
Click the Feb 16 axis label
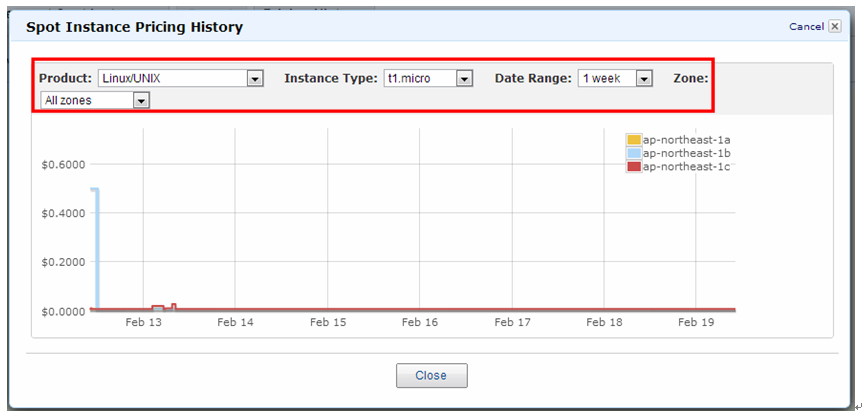click(x=420, y=322)
